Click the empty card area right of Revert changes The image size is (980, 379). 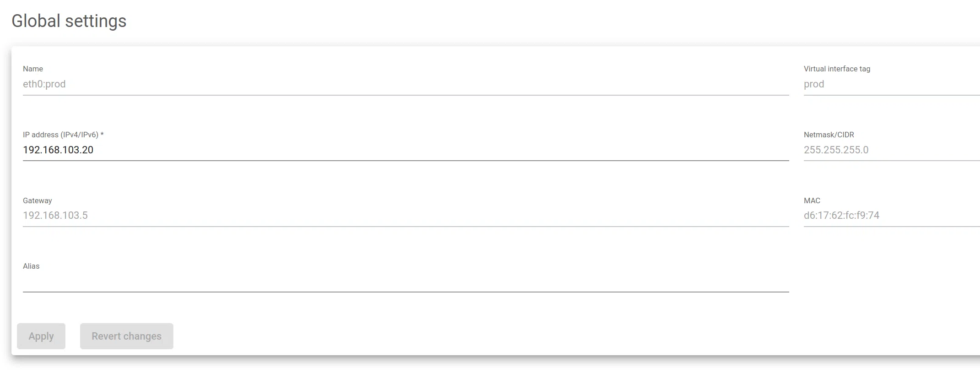pos(458,336)
